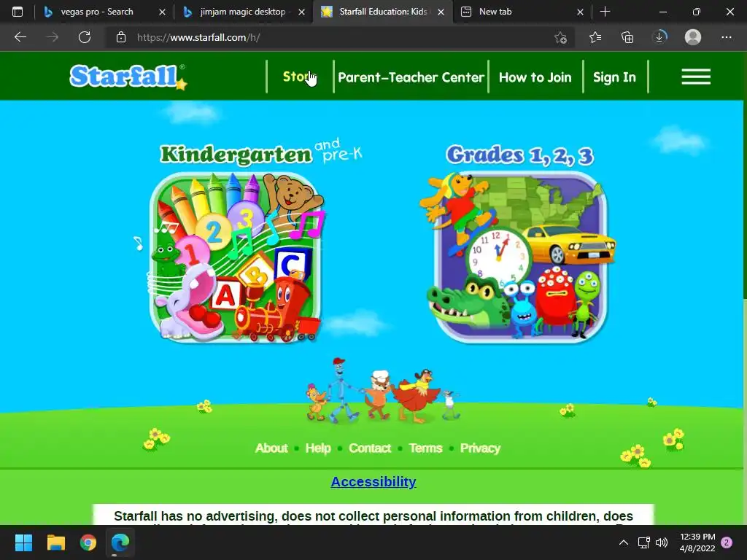Open the Accessibility link

373,481
